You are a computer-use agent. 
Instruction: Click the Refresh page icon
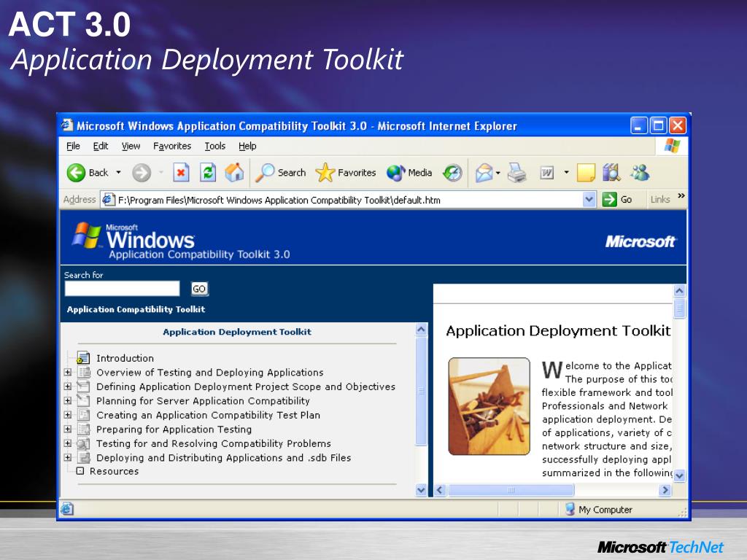coord(208,172)
